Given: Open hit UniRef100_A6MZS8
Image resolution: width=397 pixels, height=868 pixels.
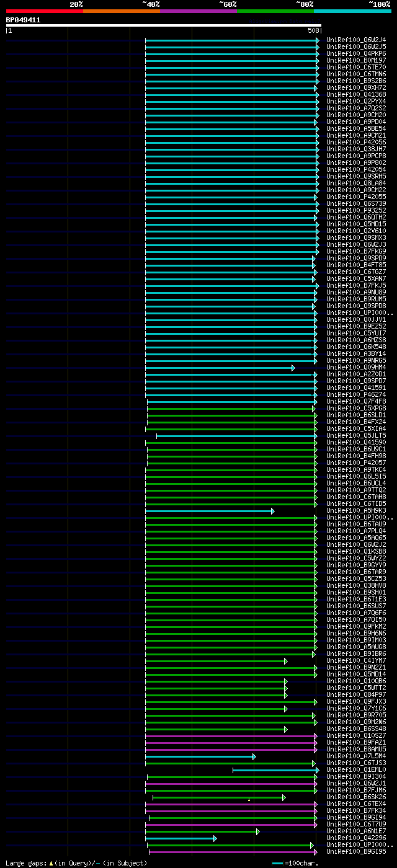Looking at the screenshot, I should click(x=356, y=340).
